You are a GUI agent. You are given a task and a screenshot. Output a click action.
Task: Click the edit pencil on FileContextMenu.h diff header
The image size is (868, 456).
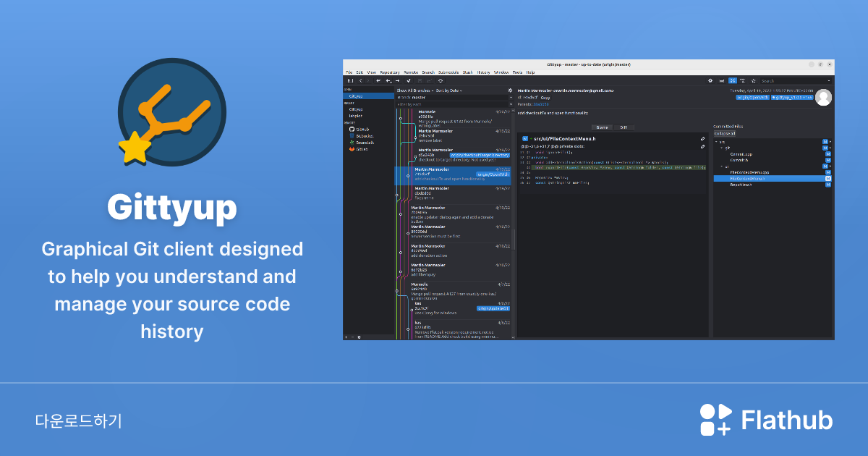[703, 138]
